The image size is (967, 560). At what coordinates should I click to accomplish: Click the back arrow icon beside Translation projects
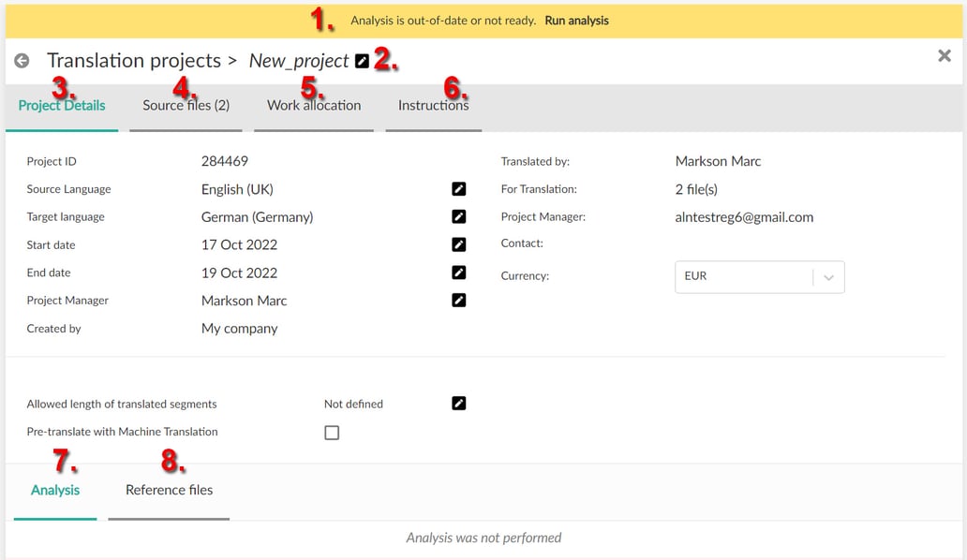point(22,60)
